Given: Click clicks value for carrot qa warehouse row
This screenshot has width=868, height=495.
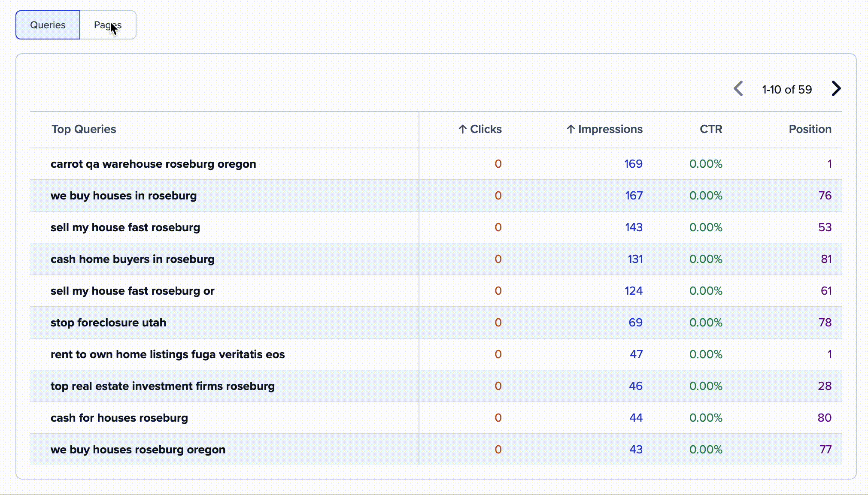Looking at the screenshot, I should coord(498,164).
